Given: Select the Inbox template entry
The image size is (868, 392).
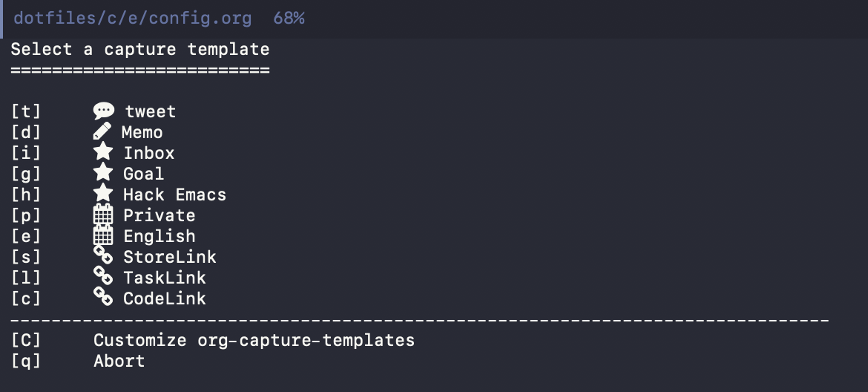Looking at the screenshot, I should (149, 154).
